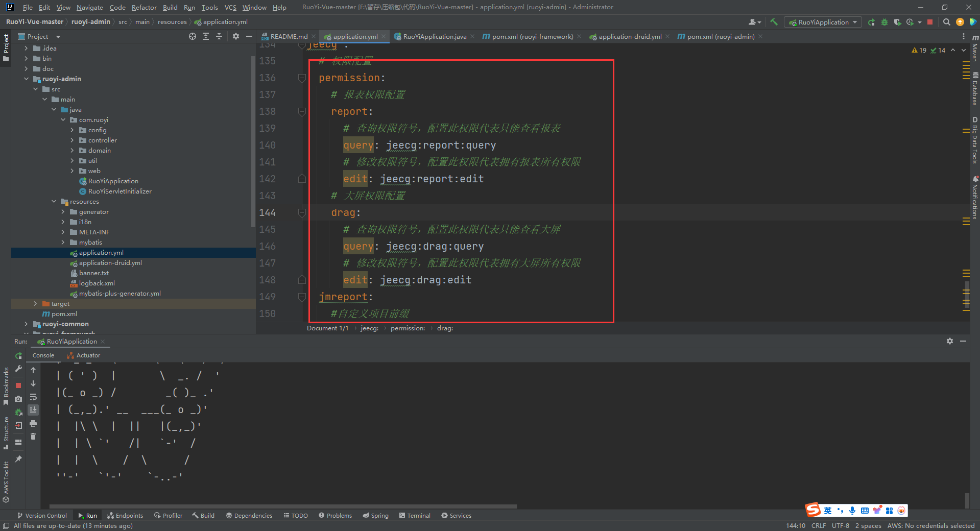Click the 19 warnings indicator in the editor
The width and height of the screenshot is (980, 531).
919,50
